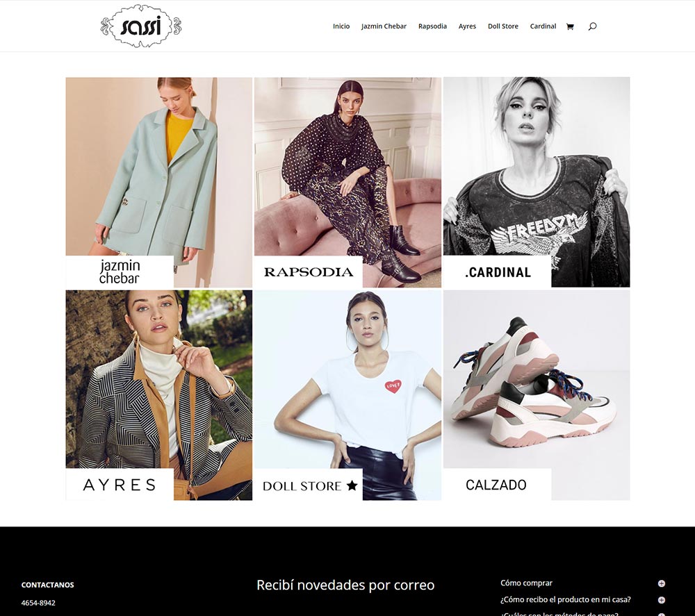Open the shopping cart icon
This screenshot has height=616, width=695.
pyautogui.click(x=570, y=26)
